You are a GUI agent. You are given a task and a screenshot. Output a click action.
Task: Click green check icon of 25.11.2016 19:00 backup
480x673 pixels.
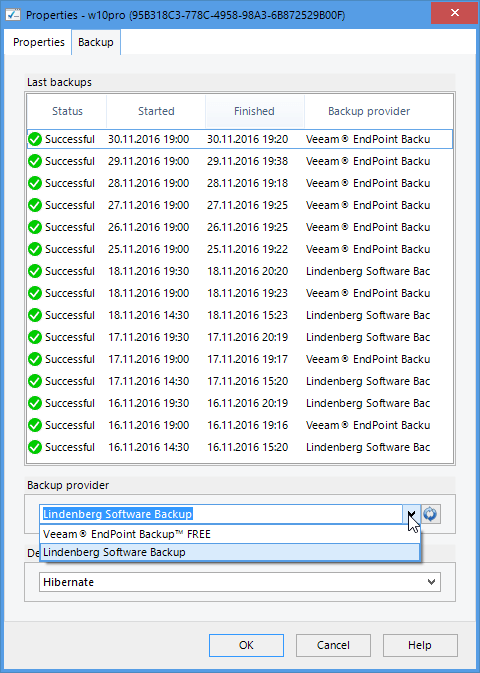tap(35, 249)
